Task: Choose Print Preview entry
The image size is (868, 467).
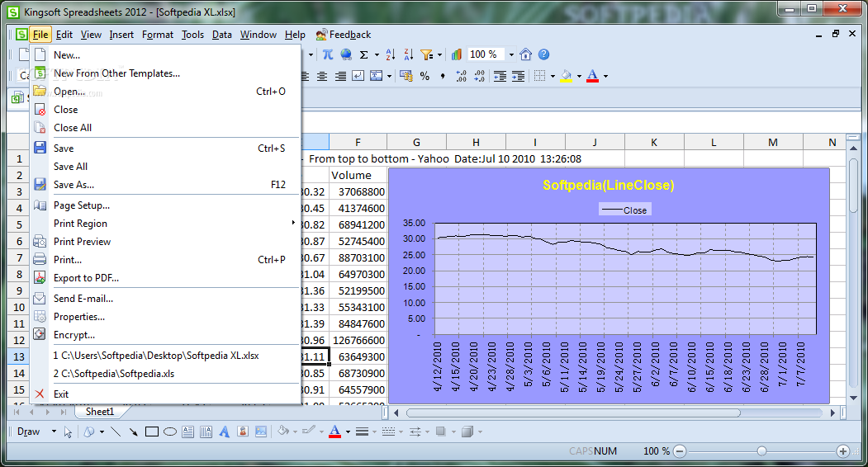Action: (165, 242)
